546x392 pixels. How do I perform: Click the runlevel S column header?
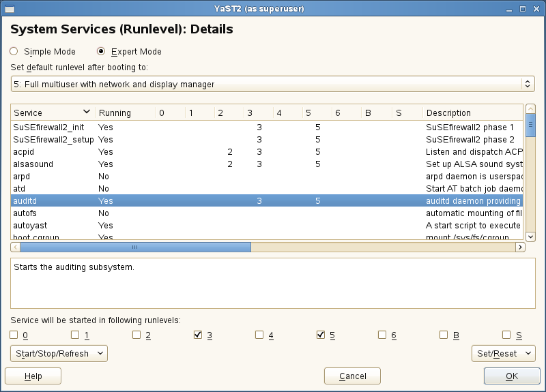407,112
